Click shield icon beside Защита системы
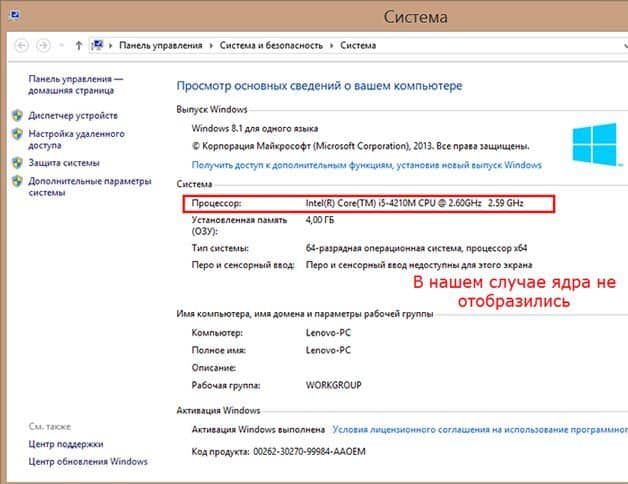This screenshot has width=628, height=484. [17, 163]
